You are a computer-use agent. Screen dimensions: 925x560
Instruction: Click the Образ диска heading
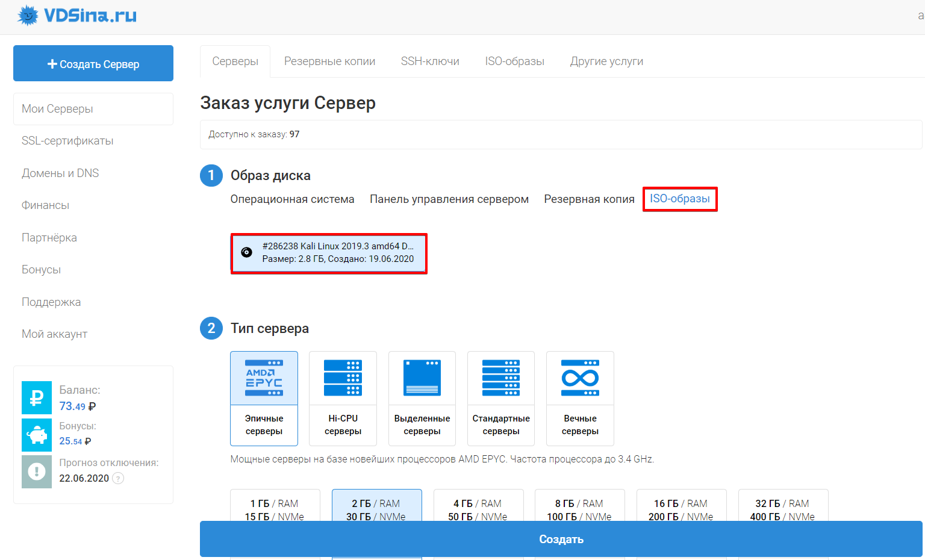[270, 176]
